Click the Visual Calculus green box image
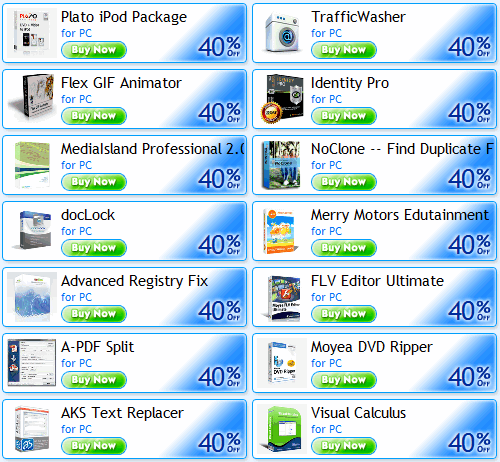500x462 pixels. pos(282,429)
